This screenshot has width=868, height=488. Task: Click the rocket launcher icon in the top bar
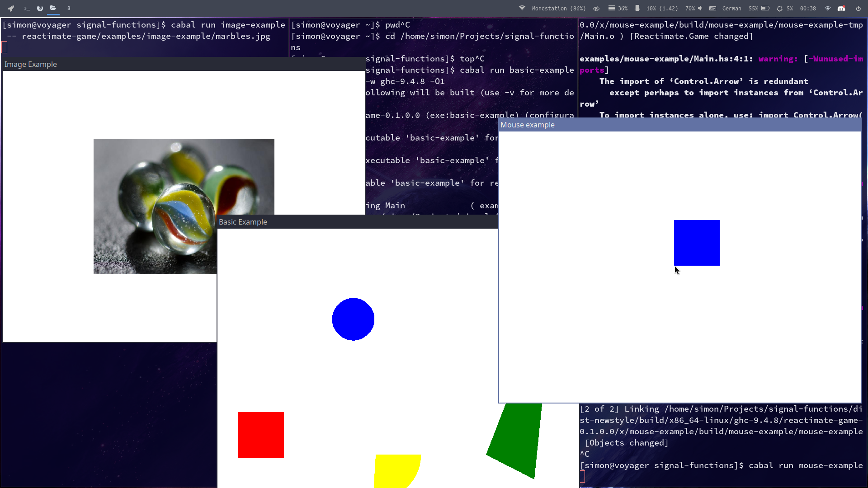point(11,8)
